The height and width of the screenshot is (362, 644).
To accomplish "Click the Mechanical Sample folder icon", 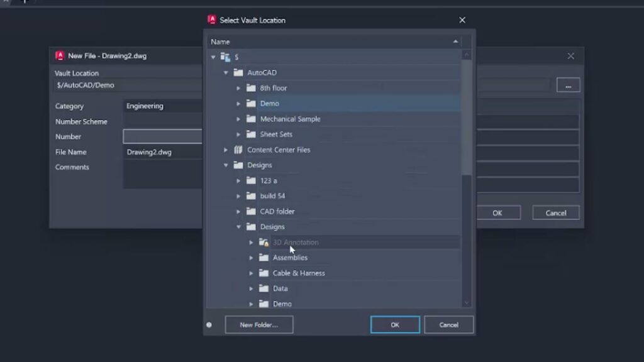I will click(x=251, y=119).
